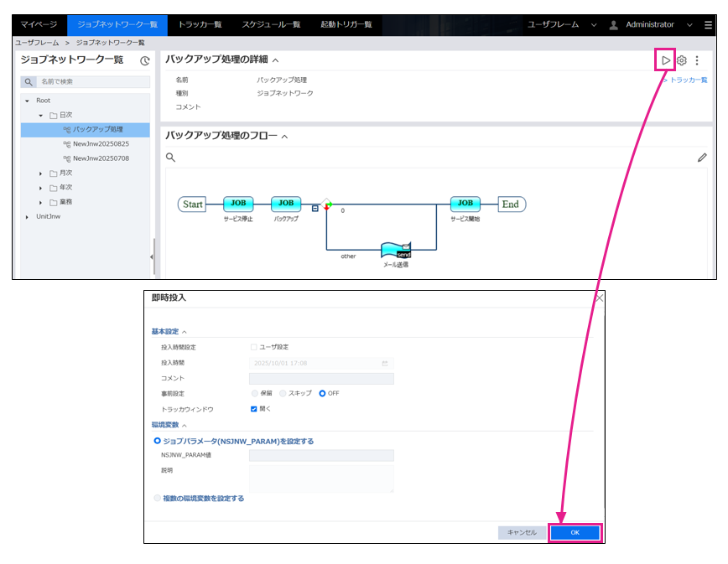Click the キャンセル button
The image size is (728, 564).
click(x=522, y=532)
